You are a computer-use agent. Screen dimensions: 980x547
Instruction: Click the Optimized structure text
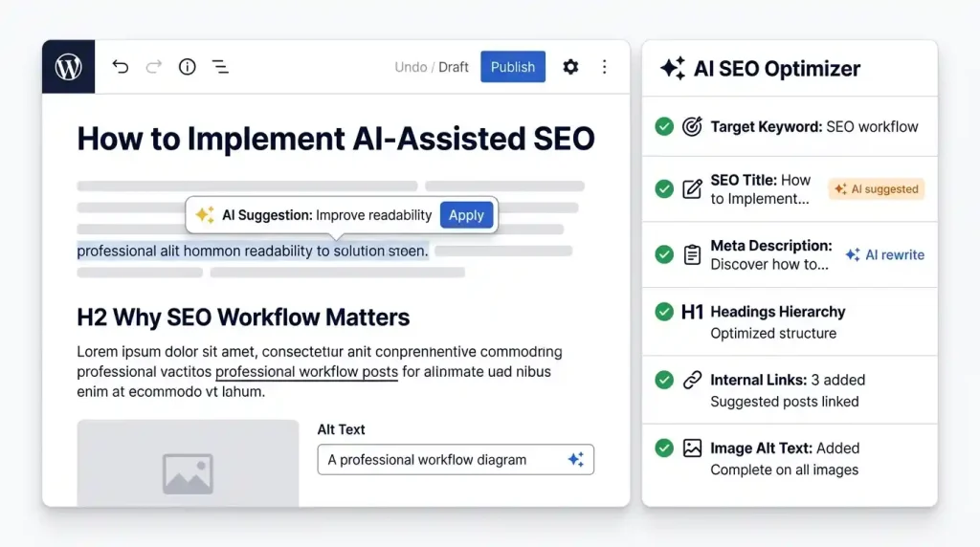coord(773,334)
